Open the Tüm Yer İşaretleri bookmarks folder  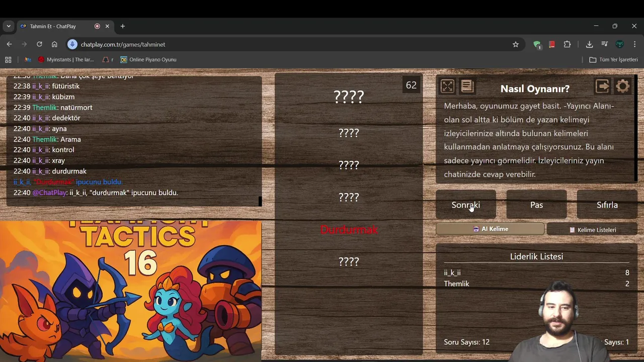click(x=613, y=59)
